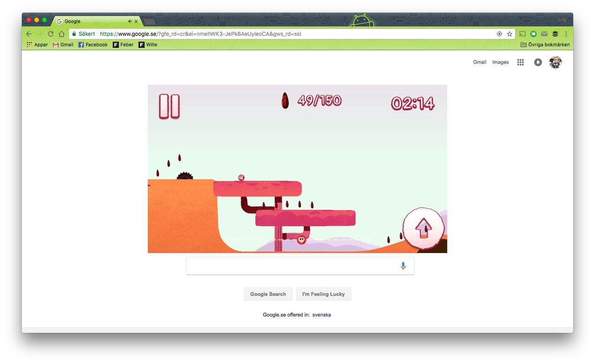Viewport: 595px width, 364px height.
Task: Expand the Övriga bokmärken folder
Action: click(545, 45)
